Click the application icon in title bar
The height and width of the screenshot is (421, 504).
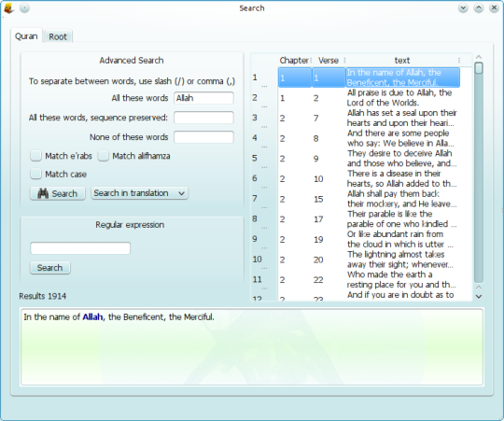(8, 8)
